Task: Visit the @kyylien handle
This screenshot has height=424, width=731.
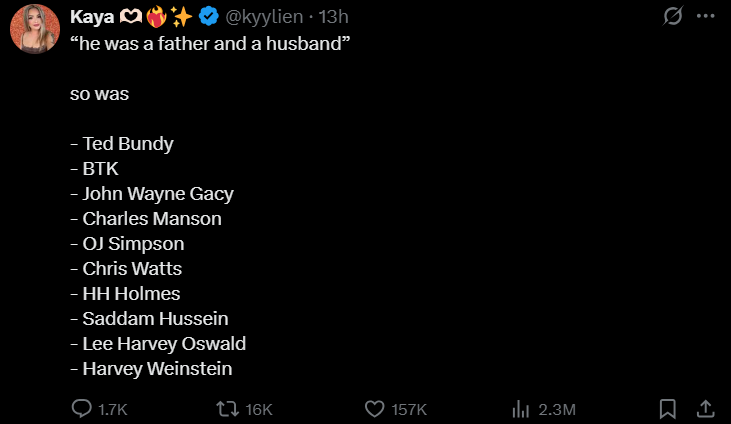Action: [264, 17]
